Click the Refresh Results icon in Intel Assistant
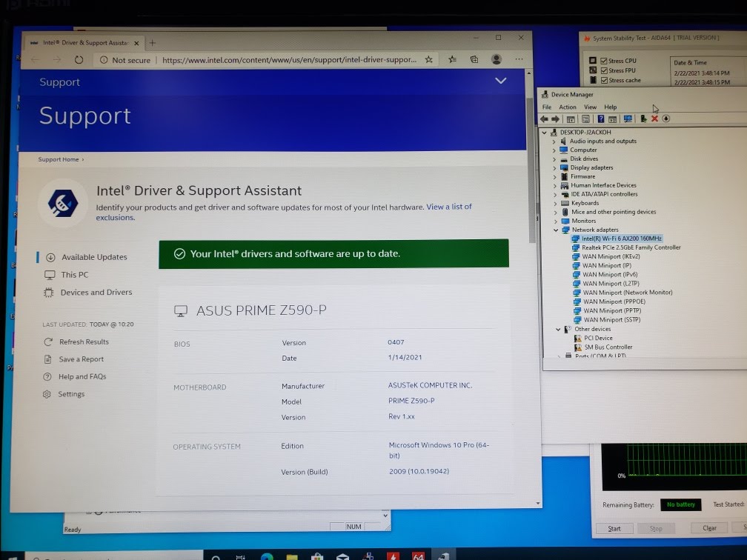The height and width of the screenshot is (560, 747). click(x=47, y=341)
